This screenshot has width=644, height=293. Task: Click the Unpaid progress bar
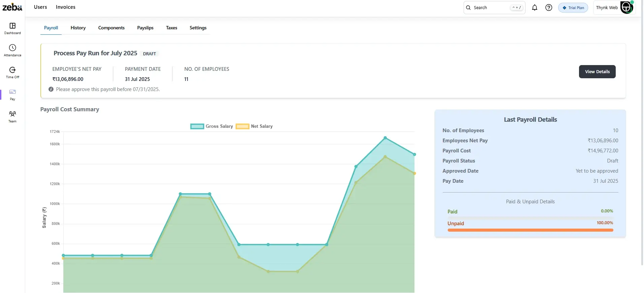tap(530, 230)
